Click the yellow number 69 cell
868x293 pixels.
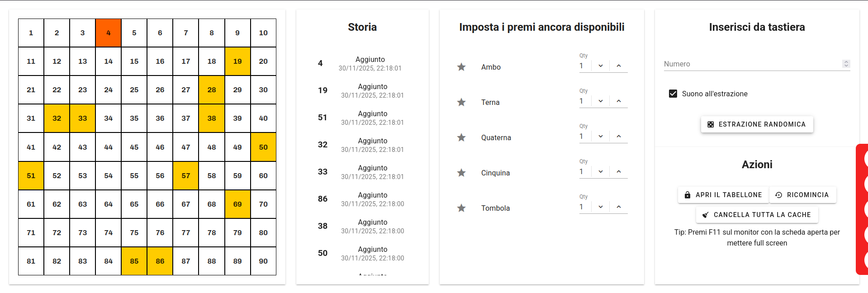[237, 204]
